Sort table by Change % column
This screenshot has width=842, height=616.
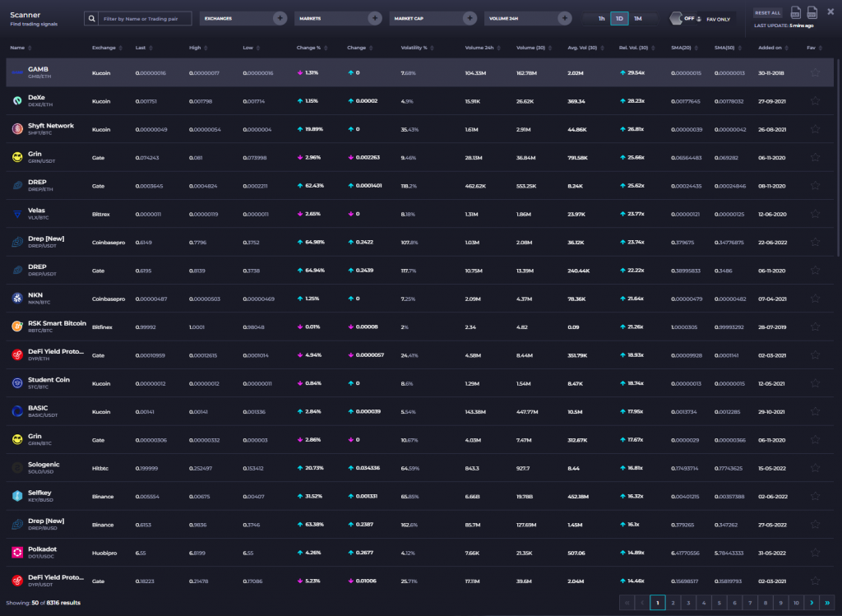pos(308,48)
